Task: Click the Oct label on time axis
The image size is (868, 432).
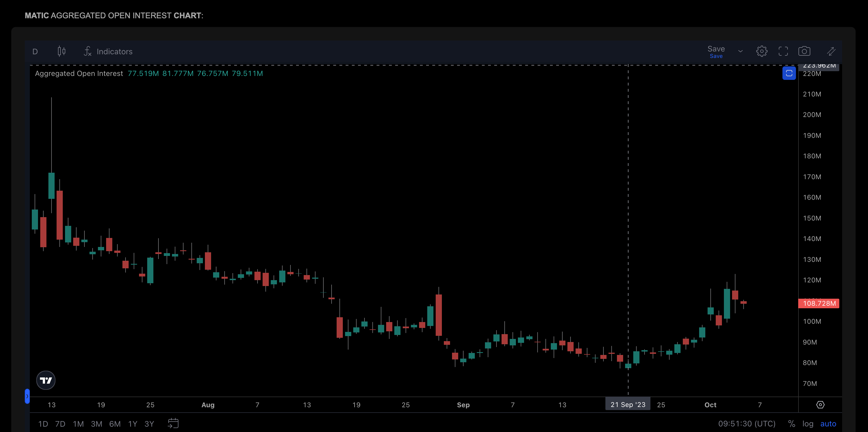Action: pos(710,405)
